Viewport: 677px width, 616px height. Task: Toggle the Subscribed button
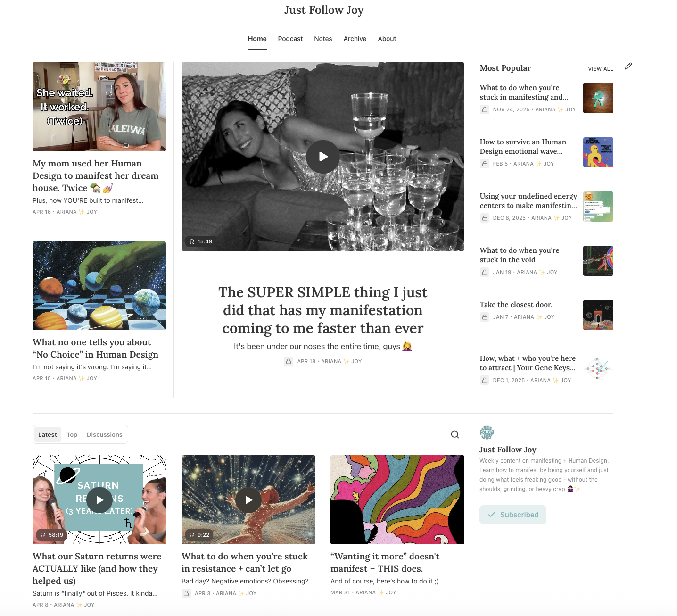pos(513,515)
